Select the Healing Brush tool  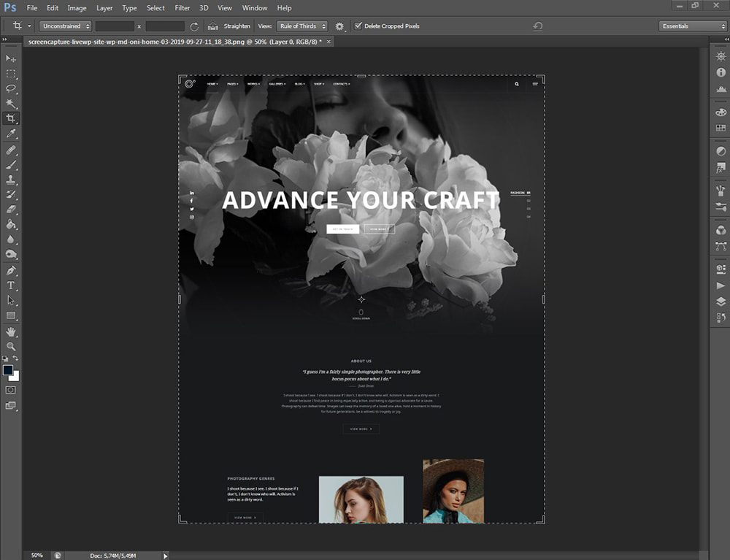pyautogui.click(x=11, y=150)
